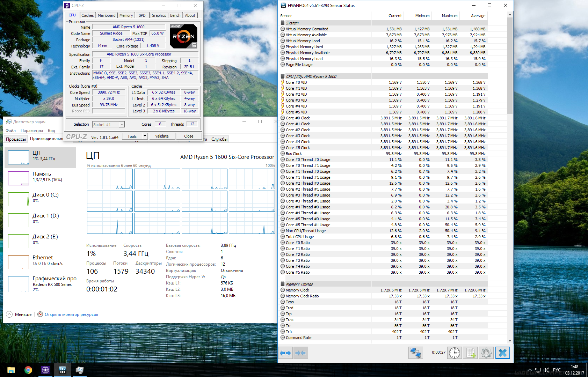This screenshot has width=588, height=377.
Task: Open Google Chrome from the taskbar
Action: click(x=28, y=370)
